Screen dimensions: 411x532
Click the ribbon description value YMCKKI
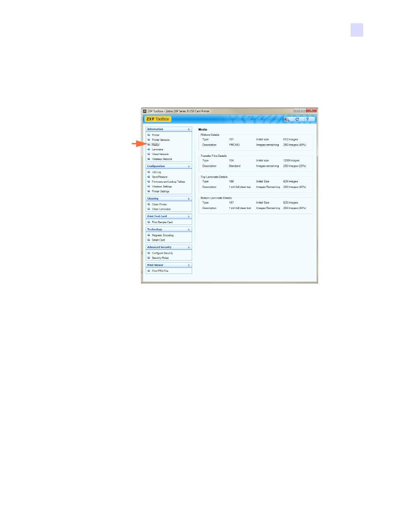click(234, 145)
